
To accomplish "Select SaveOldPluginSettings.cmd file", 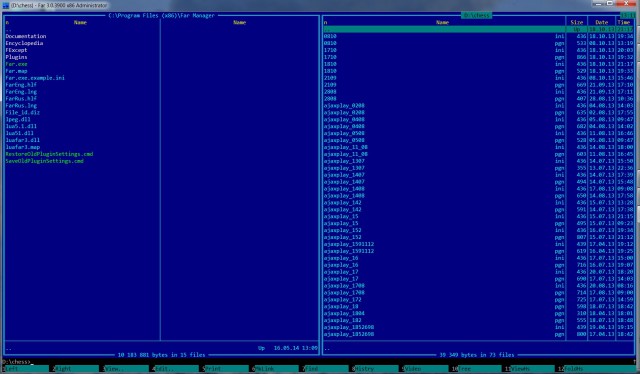I will pos(44,161).
